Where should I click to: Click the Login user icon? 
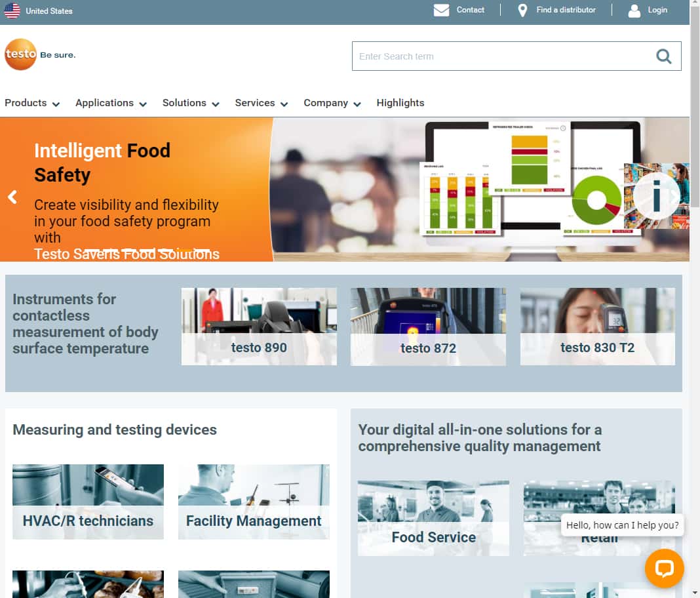[634, 10]
